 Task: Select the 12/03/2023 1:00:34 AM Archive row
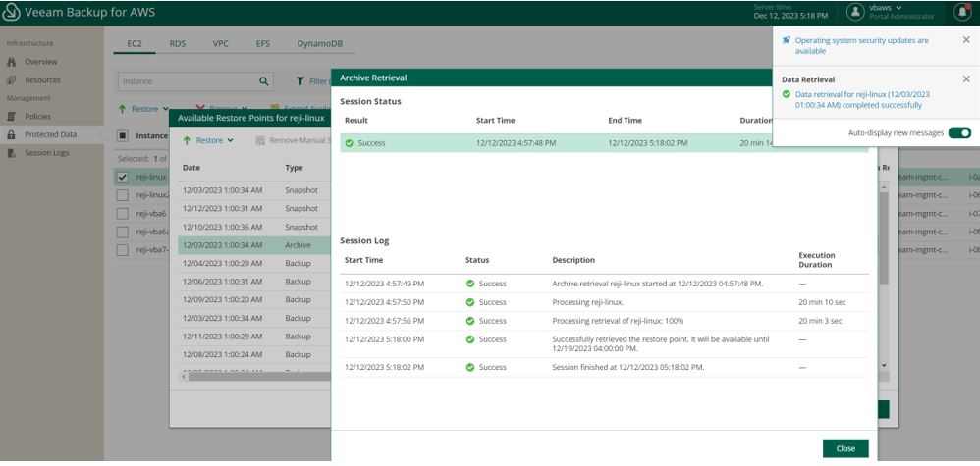254,245
